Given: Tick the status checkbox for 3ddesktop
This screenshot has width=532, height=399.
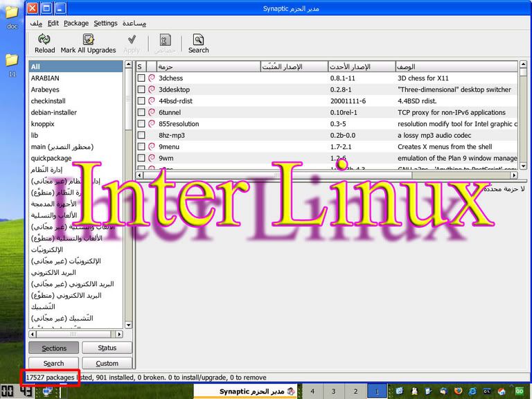Looking at the screenshot, I should pyautogui.click(x=141, y=89).
